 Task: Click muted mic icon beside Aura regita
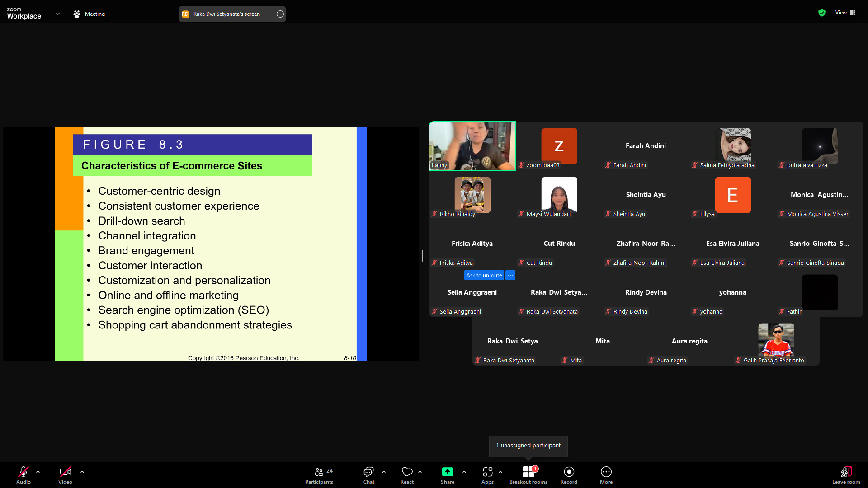point(651,361)
